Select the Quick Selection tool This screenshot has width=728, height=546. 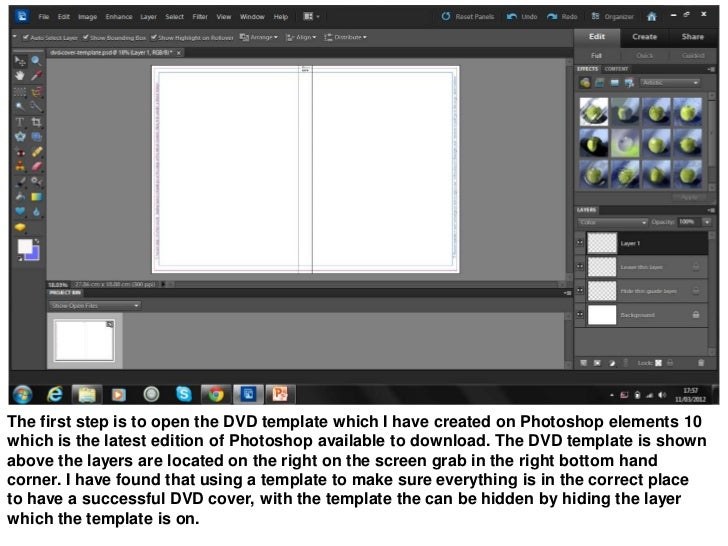point(36,106)
